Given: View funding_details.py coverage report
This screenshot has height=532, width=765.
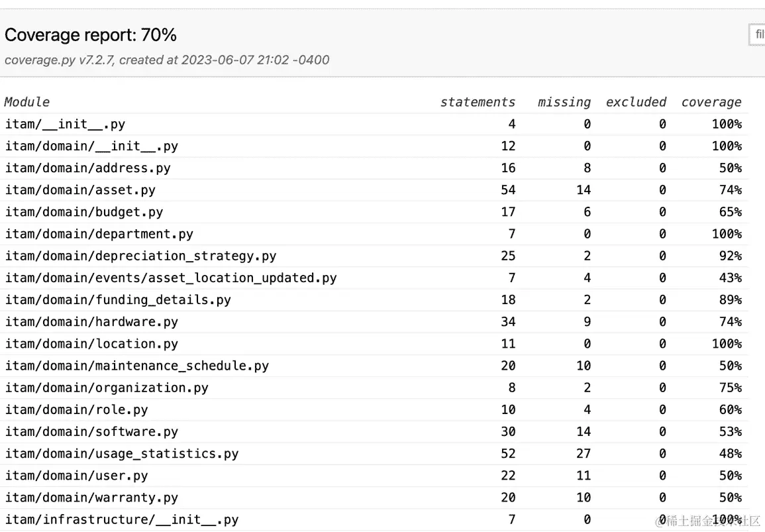Looking at the screenshot, I should [118, 299].
